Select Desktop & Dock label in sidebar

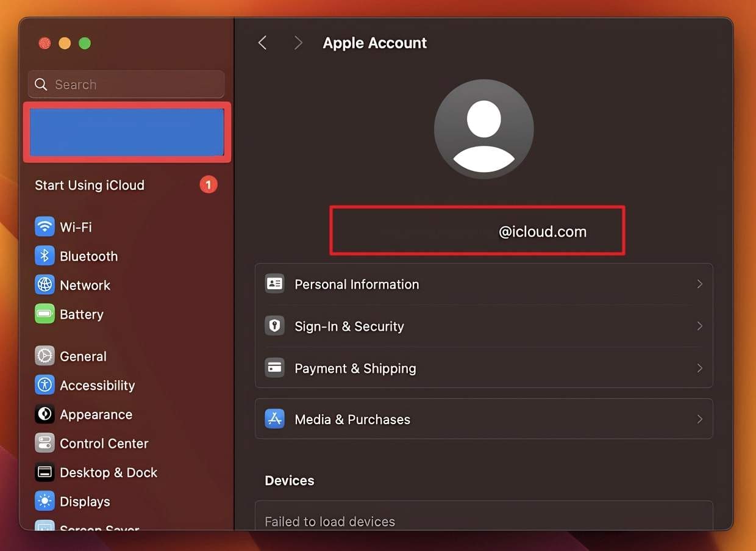click(x=109, y=472)
